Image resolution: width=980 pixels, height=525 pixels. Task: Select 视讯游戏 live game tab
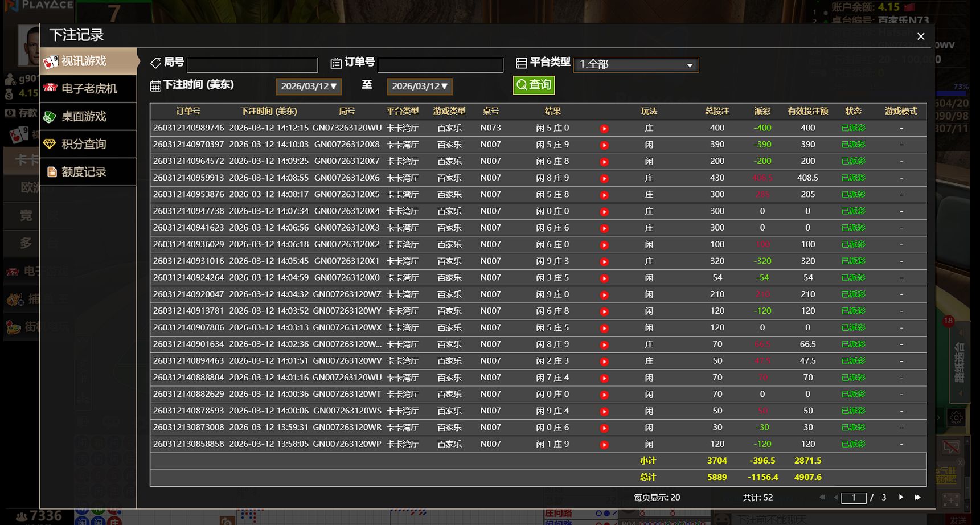point(89,61)
